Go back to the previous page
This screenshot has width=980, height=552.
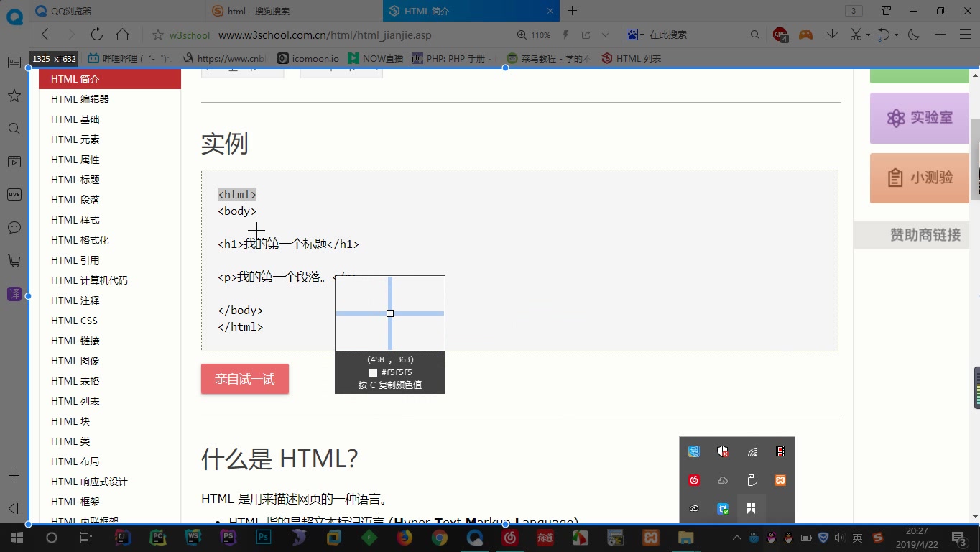(x=45, y=34)
